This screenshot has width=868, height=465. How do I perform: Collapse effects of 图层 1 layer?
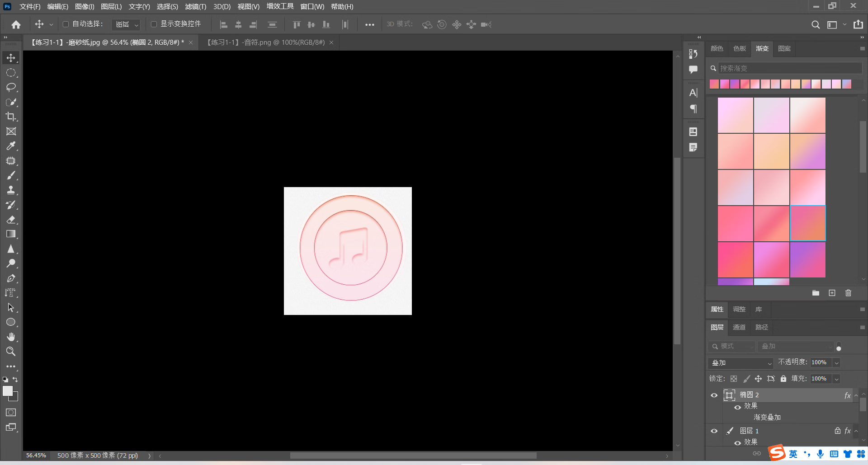[x=856, y=431]
